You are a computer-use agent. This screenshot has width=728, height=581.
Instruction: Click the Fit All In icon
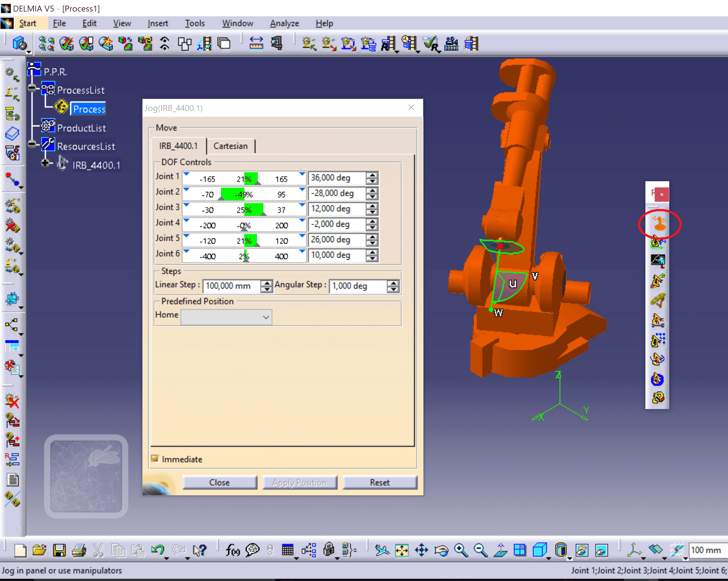point(402,550)
